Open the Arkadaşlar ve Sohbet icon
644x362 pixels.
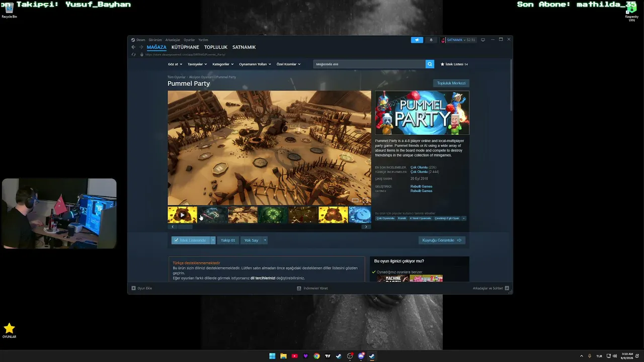pyautogui.click(x=507, y=288)
